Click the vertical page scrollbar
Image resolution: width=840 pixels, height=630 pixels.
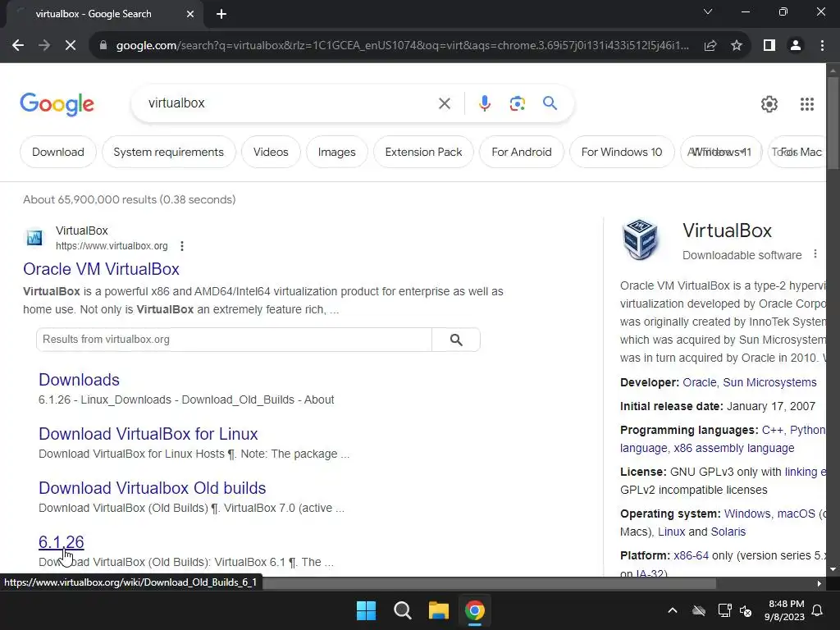833,123
